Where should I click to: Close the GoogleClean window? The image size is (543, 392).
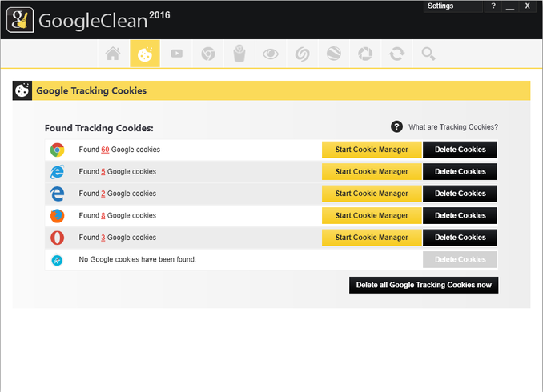527,6
